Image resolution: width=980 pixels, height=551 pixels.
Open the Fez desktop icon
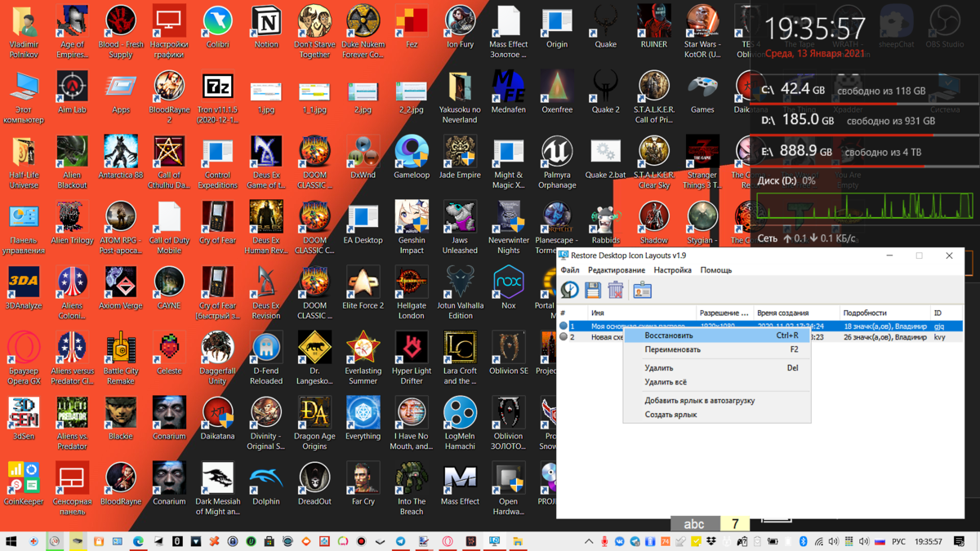point(412,26)
